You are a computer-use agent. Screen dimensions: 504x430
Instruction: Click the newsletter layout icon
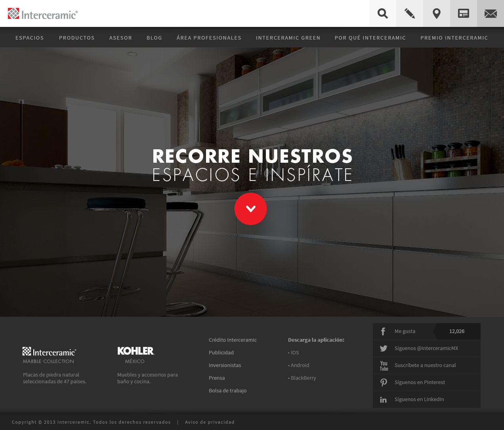pos(463,13)
